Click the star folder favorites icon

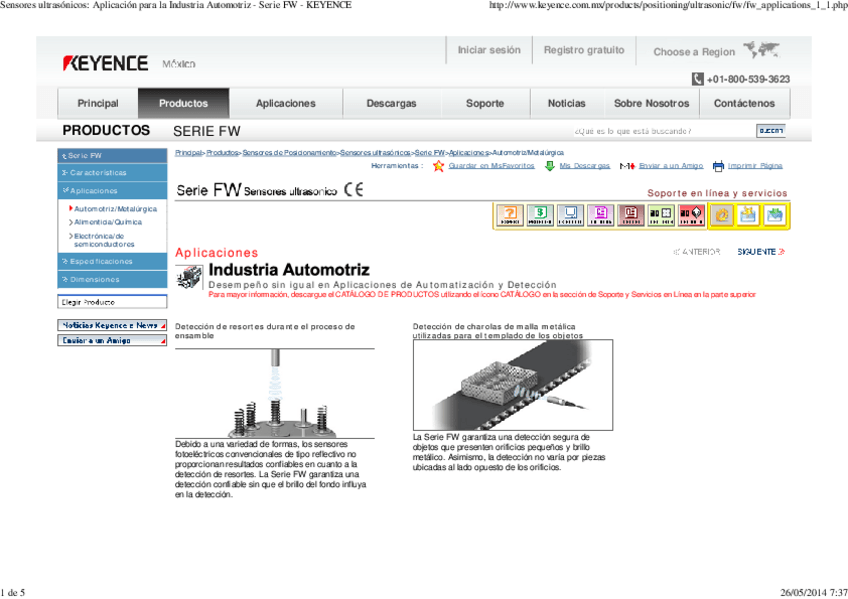748,215
